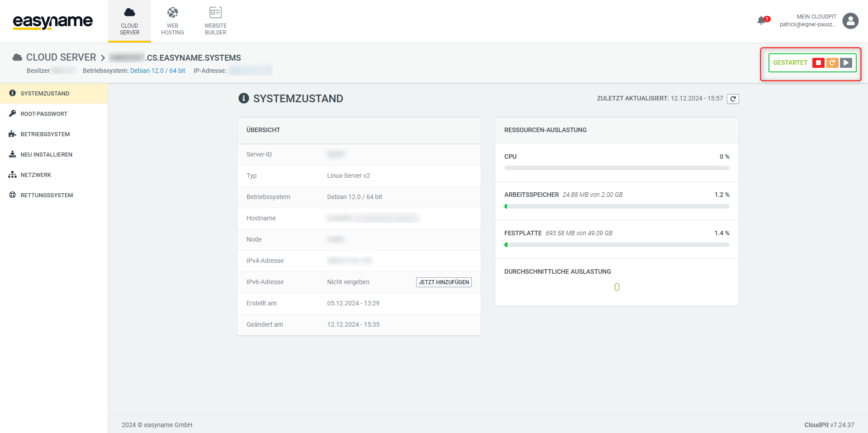Click the Jetzt Hinzufügen IPv6 button
The height and width of the screenshot is (433, 868).
[x=443, y=282]
